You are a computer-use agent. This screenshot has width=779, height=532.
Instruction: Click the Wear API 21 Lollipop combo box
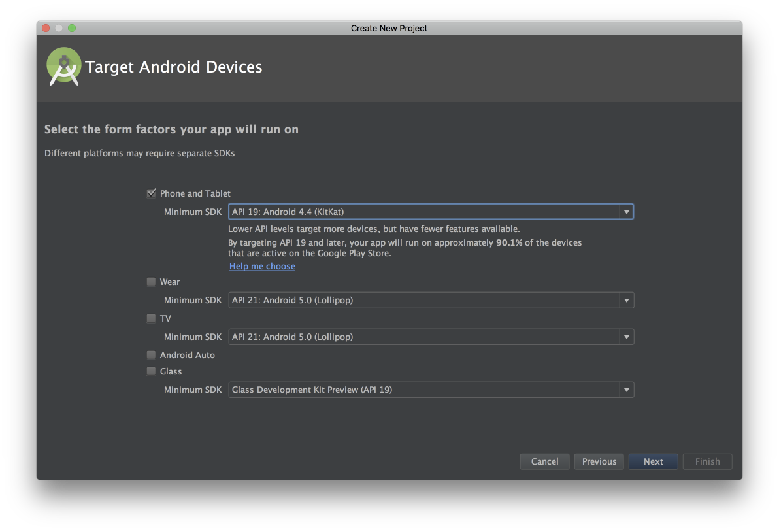[431, 301]
